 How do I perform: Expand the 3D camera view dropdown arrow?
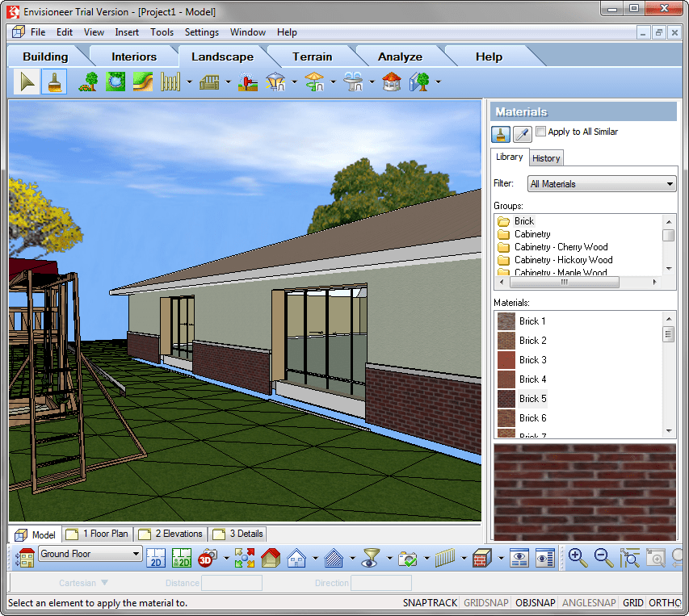[x=226, y=558]
